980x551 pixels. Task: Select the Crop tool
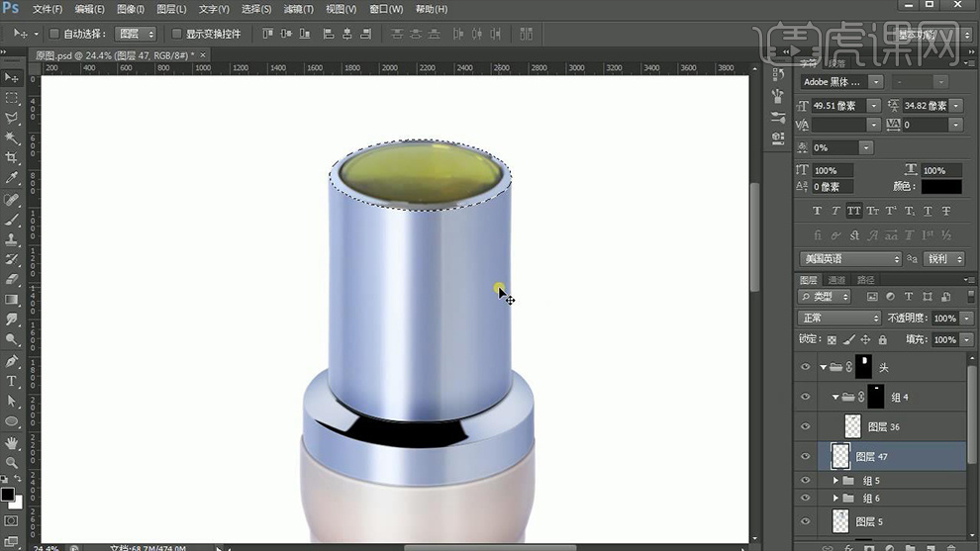[x=12, y=158]
